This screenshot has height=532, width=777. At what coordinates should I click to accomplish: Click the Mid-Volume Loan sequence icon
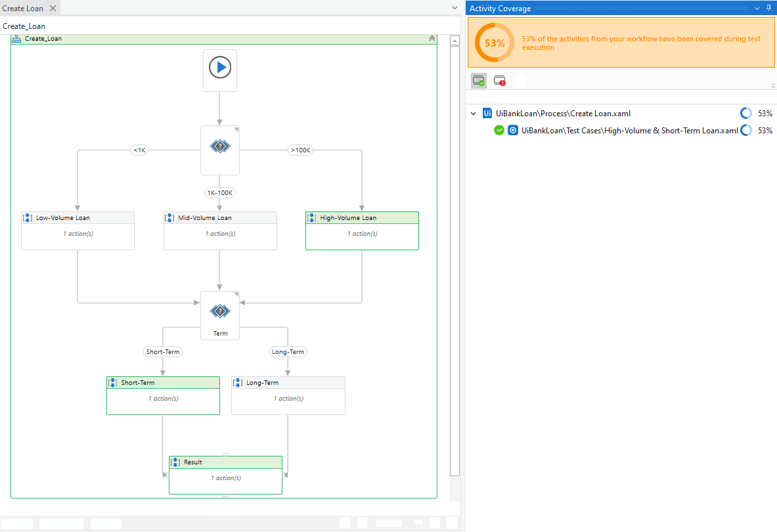(x=170, y=217)
